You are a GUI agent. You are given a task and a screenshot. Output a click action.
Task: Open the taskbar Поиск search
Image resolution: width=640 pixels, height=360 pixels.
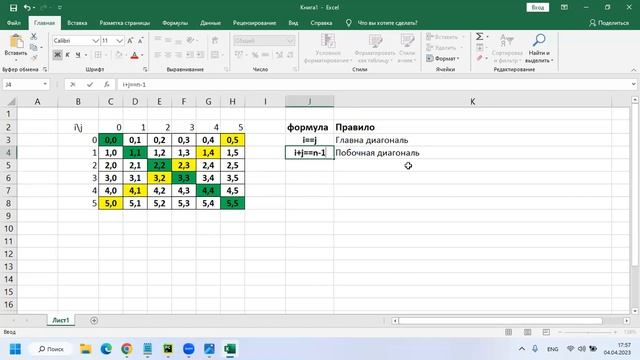51,349
